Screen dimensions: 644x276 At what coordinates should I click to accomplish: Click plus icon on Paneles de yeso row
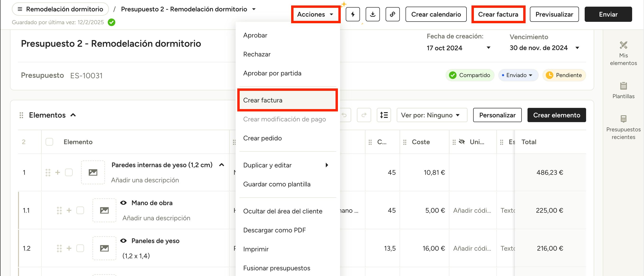(69, 248)
